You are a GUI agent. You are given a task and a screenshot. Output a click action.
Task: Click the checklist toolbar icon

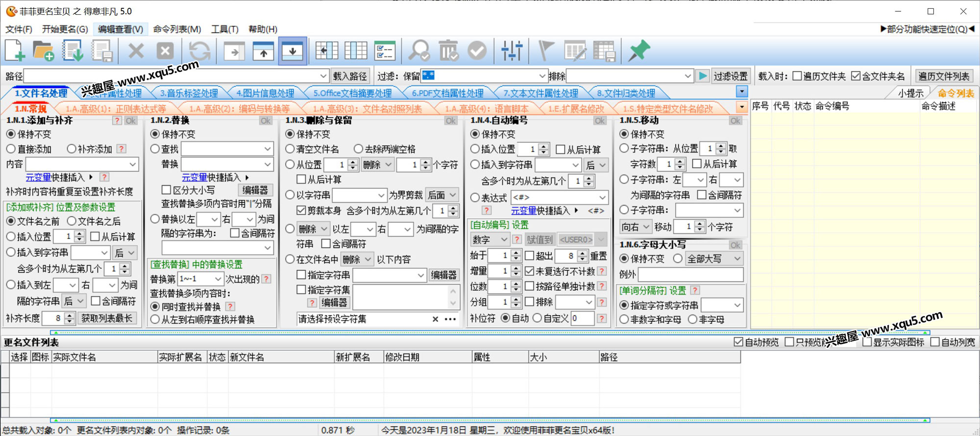[x=385, y=51]
